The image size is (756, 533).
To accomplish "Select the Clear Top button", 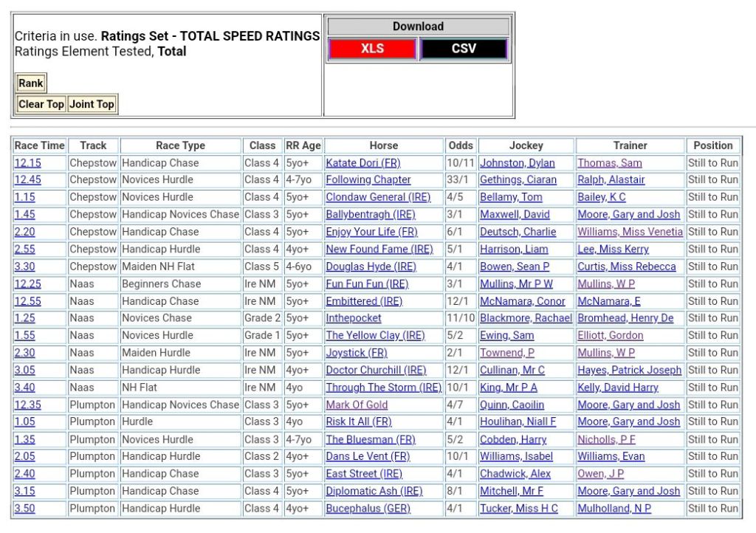I will pos(41,104).
